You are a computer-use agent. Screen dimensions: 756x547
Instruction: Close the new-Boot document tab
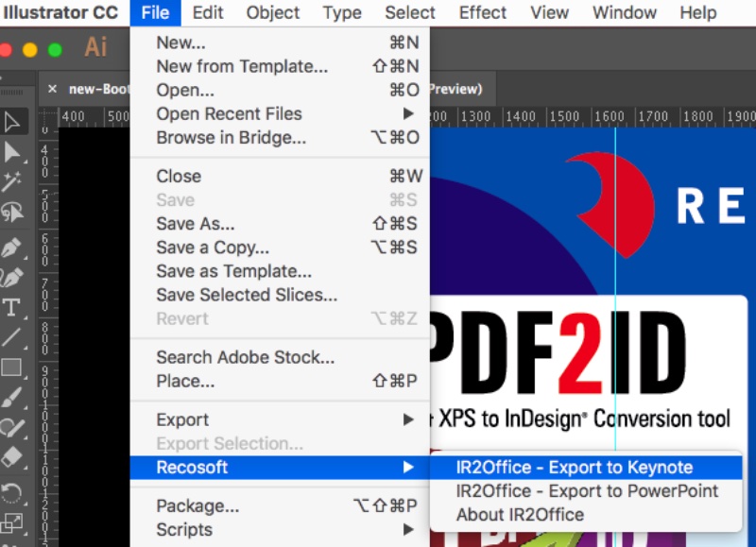coord(53,89)
